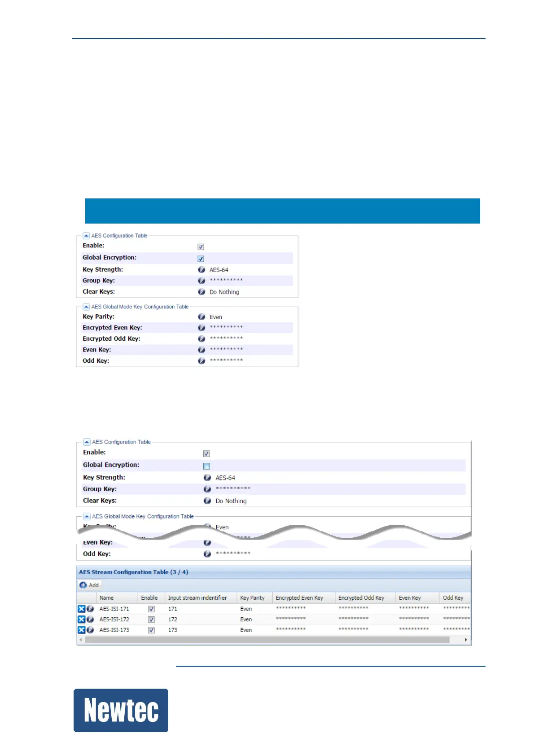
Task: Delete the AES-ISI-173 stream row
Action: pyautogui.click(x=81, y=630)
